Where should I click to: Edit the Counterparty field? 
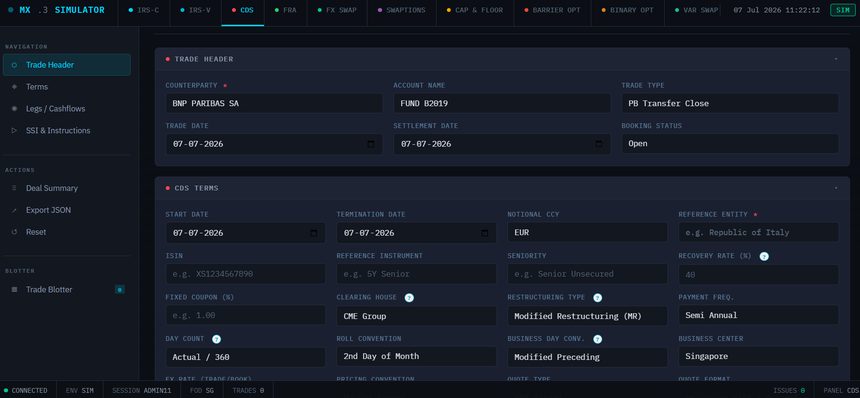click(x=274, y=103)
